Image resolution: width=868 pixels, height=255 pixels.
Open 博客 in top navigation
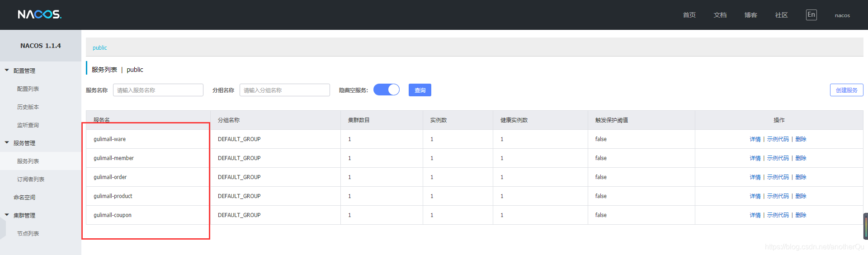pyautogui.click(x=751, y=15)
